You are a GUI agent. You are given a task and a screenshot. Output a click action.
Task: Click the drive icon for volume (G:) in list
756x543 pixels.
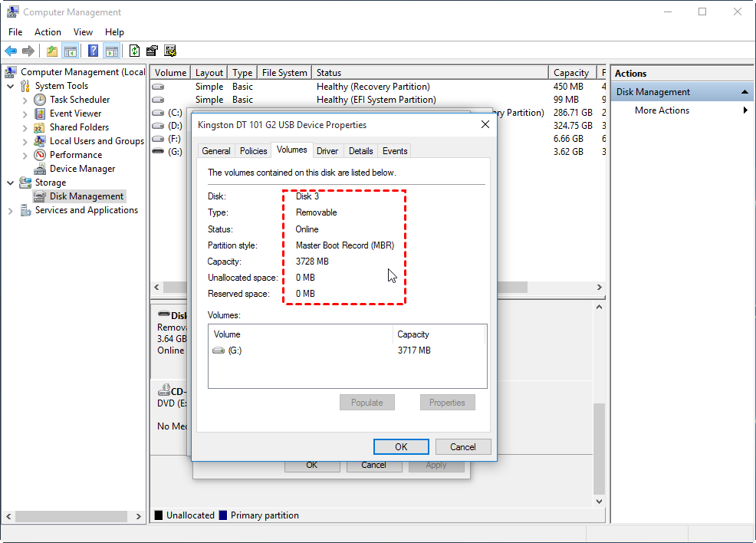[158, 151]
